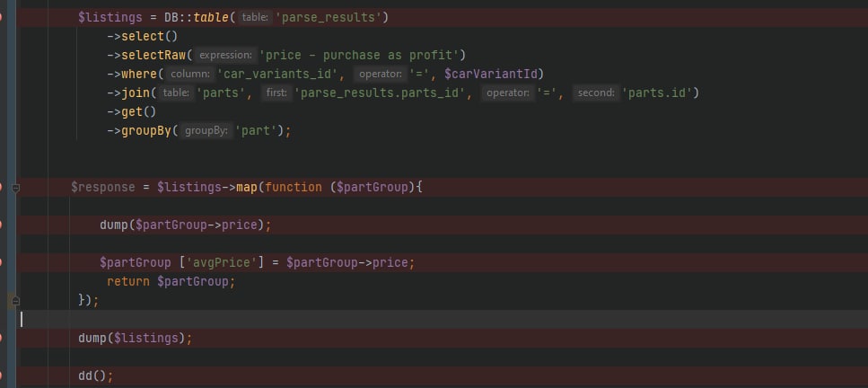The image size is (868, 388).
Task: Click the table method after DB::
Action: (x=210, y=18)
